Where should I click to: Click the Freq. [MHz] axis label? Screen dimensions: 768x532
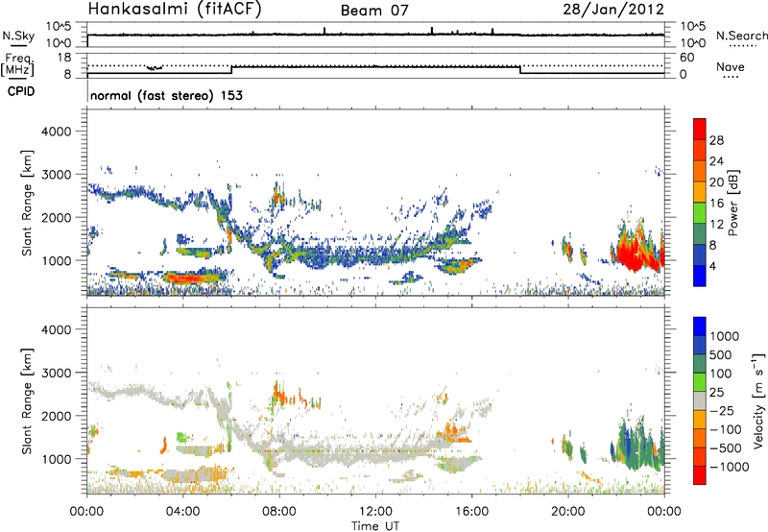pyautogui.click(x=18, y=65)
